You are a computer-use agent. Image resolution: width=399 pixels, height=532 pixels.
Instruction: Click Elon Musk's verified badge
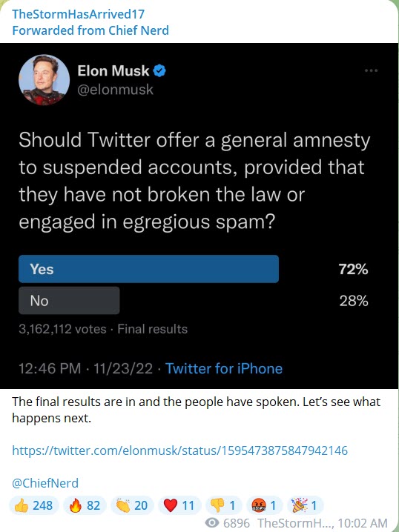click(x=159, y=71)
